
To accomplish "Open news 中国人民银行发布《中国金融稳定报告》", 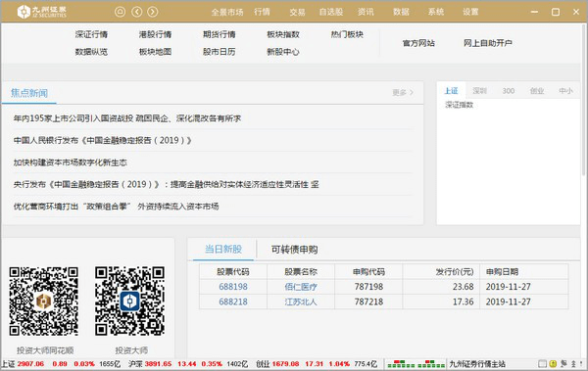I will [103, 141].
